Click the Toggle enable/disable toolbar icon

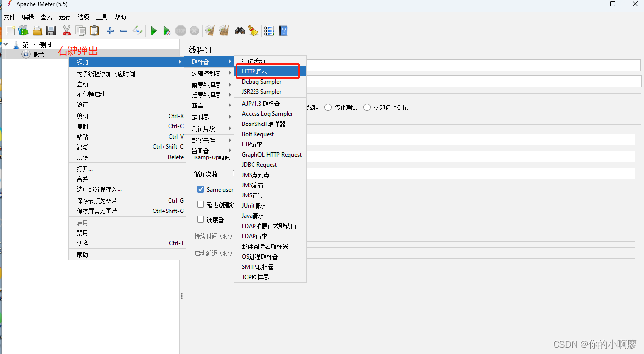tap(138, 31)
